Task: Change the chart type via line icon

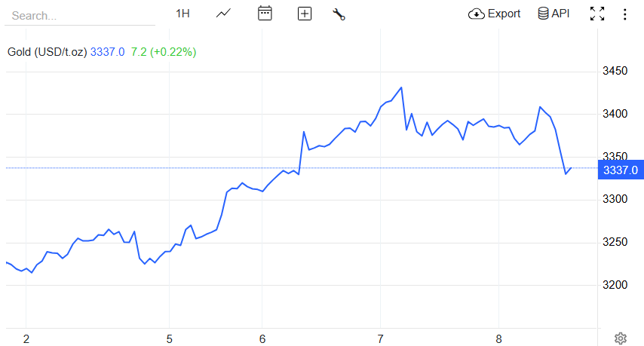Action: pos(223,14)
